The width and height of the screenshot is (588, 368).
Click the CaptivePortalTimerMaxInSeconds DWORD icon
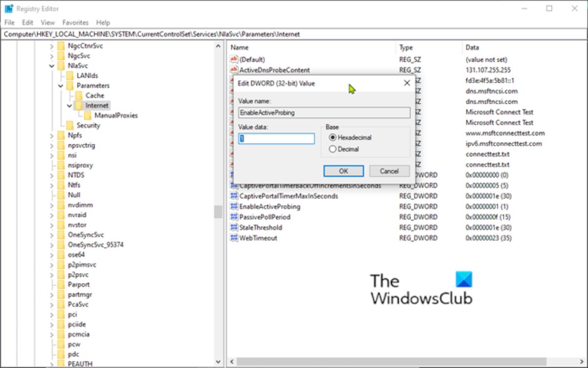(x=234, y=196)
